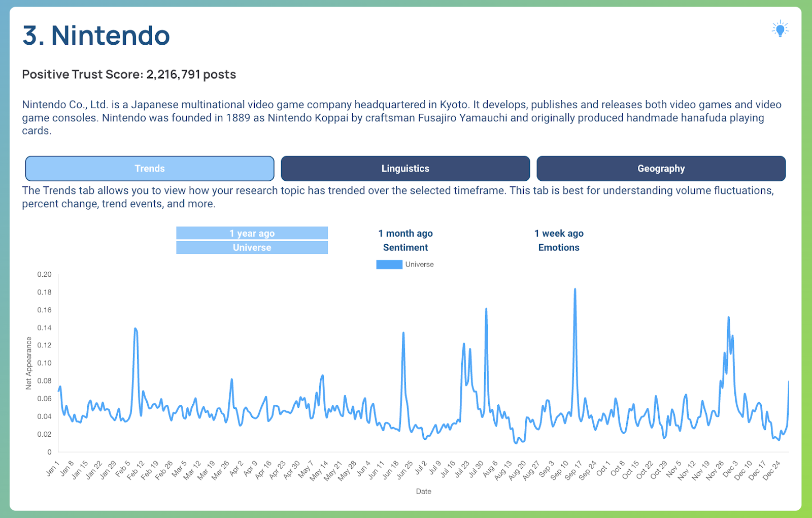Screen dimensions: 812x518
Task: Click the late November peak on chart
Action: pyautogui.click(x=728, y=317)
